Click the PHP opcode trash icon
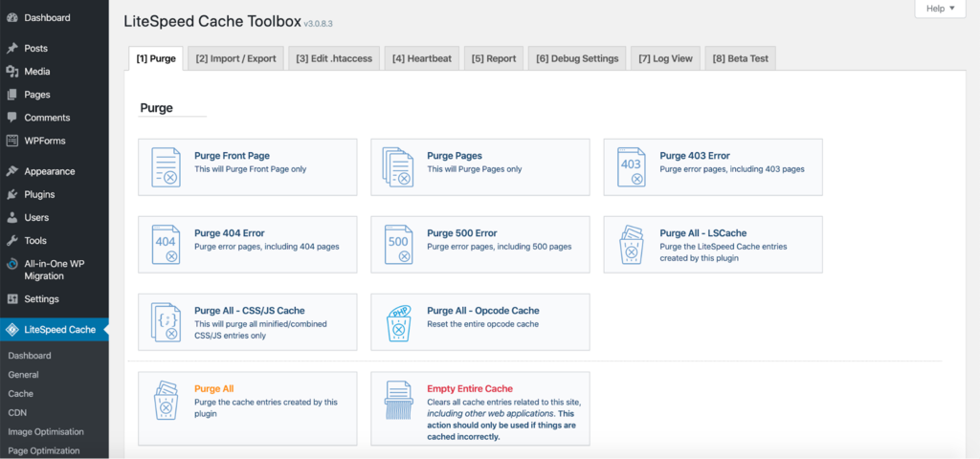The width and height of the screenshot is (980, 459). point(399,322)
